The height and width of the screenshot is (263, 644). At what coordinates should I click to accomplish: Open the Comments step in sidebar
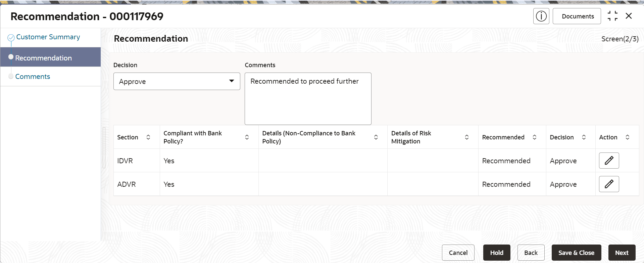click(x=33, y=77)
